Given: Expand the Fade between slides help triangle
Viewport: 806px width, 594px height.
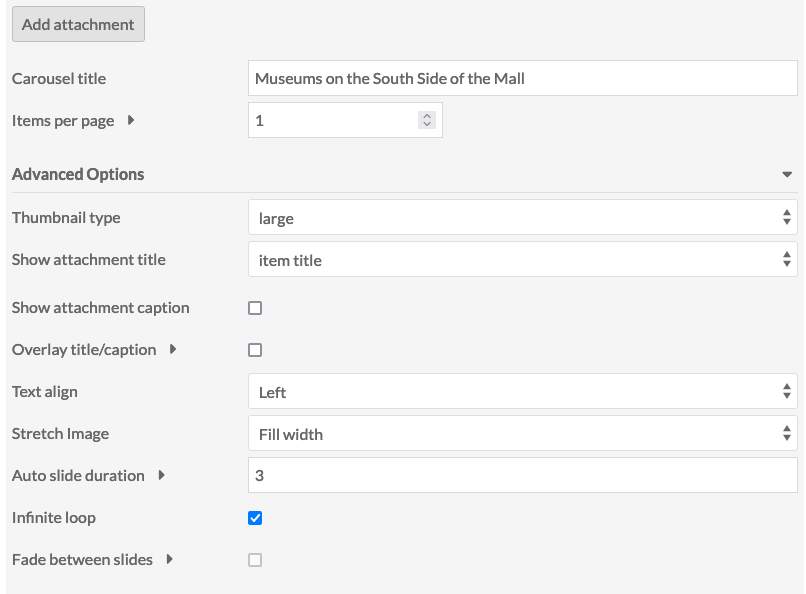Looking at the screenshot, I should [170, 559].
